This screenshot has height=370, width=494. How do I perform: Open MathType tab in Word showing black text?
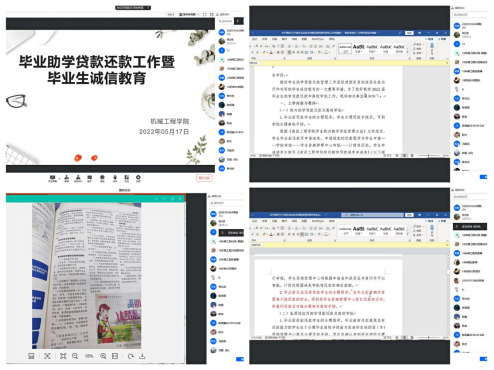click(317, 39)
